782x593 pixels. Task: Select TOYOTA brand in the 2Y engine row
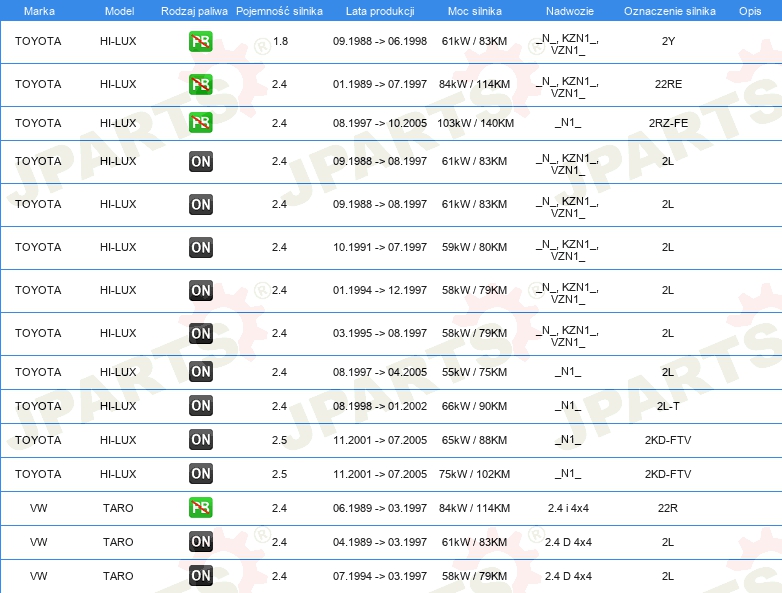pyautogui.click(x=38, y=41)
